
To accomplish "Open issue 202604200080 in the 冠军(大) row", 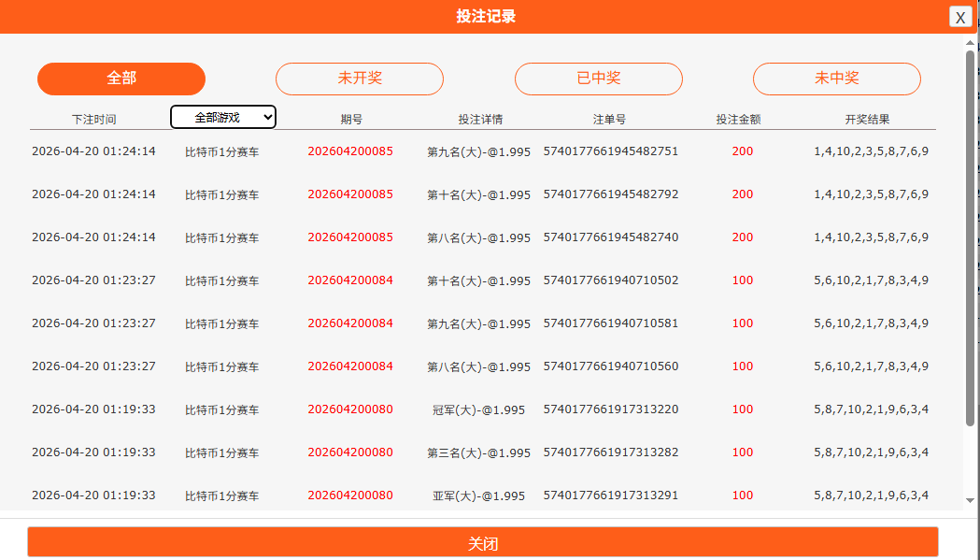I will coord(350,409).
